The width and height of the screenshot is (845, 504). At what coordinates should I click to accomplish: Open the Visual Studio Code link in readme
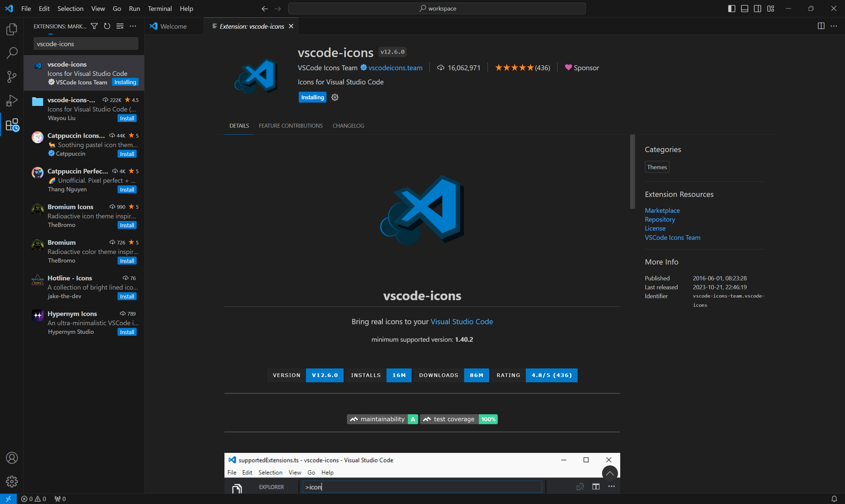pos(461,322)
